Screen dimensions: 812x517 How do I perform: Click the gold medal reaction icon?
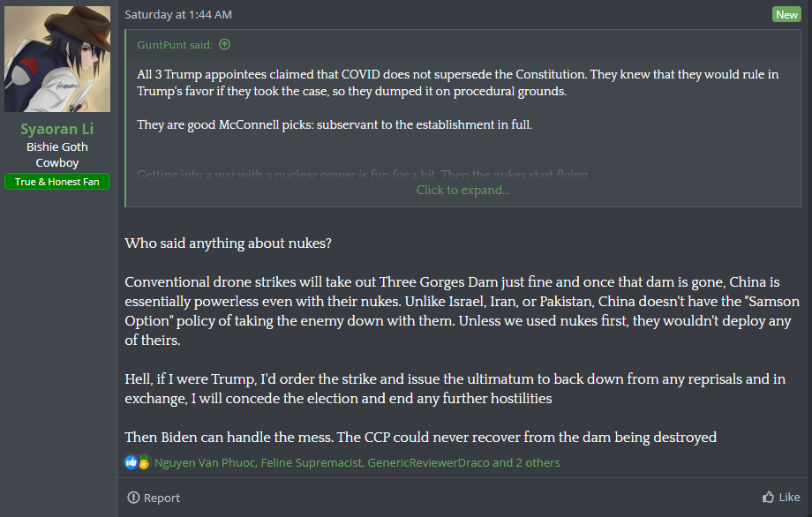(144, 462)
